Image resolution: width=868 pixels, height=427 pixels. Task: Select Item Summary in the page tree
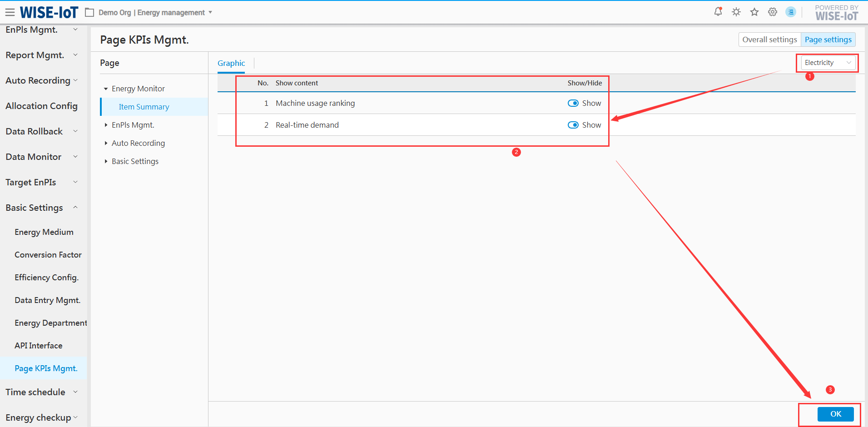[144, 107]
